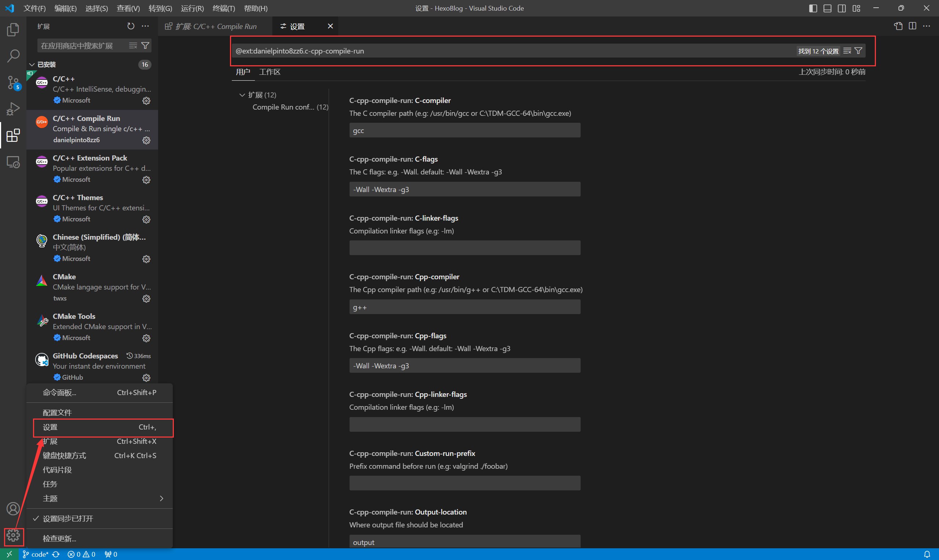Choose Check for Updates menu entry
This screenshot has height=560, width=939.
pyautogui.click(x=100, y=538)
